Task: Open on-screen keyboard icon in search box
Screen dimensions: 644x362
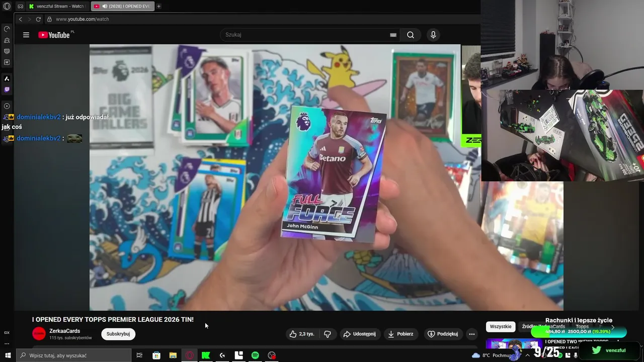Action: 393,35
